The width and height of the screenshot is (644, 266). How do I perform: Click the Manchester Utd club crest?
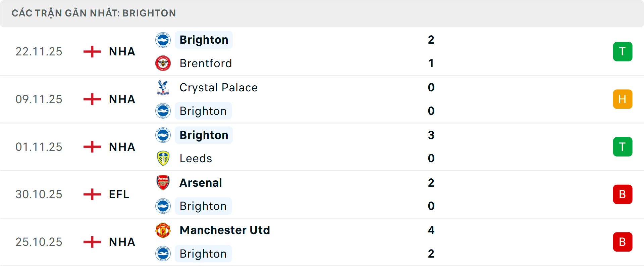point(163,230)
